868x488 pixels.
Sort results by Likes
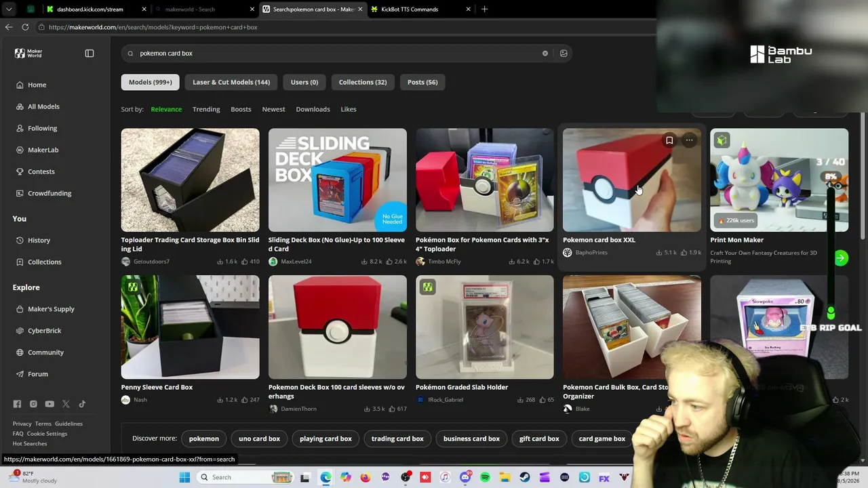pyautogui.click(x=349, y=109)
